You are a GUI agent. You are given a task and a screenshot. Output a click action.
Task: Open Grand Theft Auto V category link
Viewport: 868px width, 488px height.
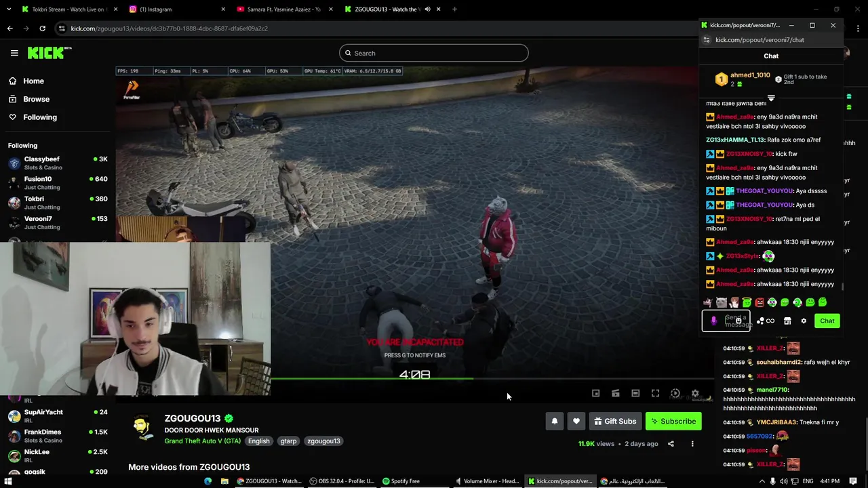tap(203, 441)
